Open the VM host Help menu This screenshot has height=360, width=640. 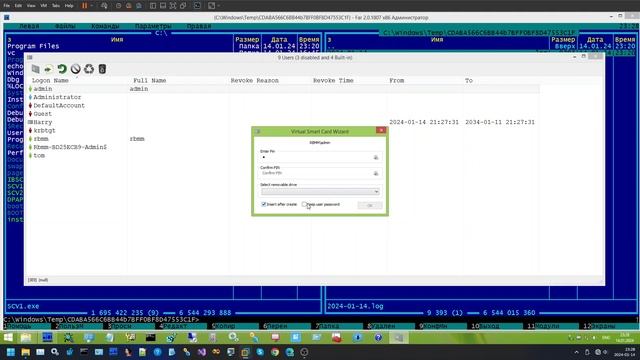[69, 6]
